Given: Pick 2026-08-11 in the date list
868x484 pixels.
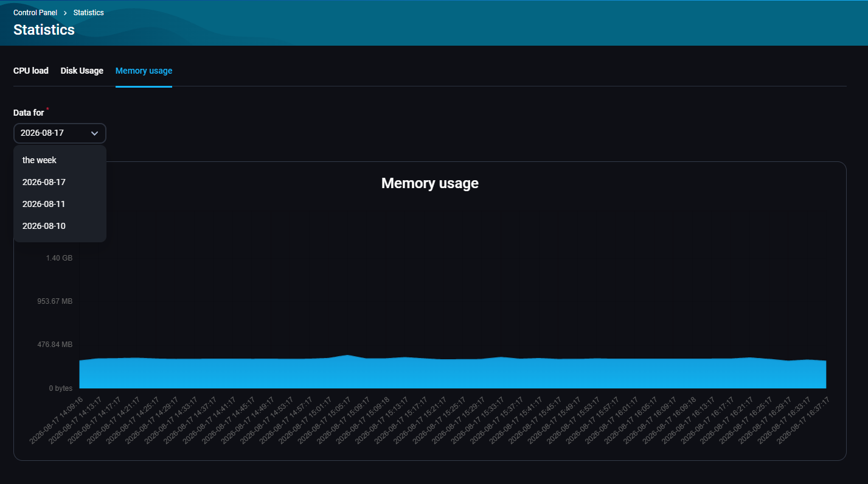Looking at the screenshot, I should pos(60,204).
